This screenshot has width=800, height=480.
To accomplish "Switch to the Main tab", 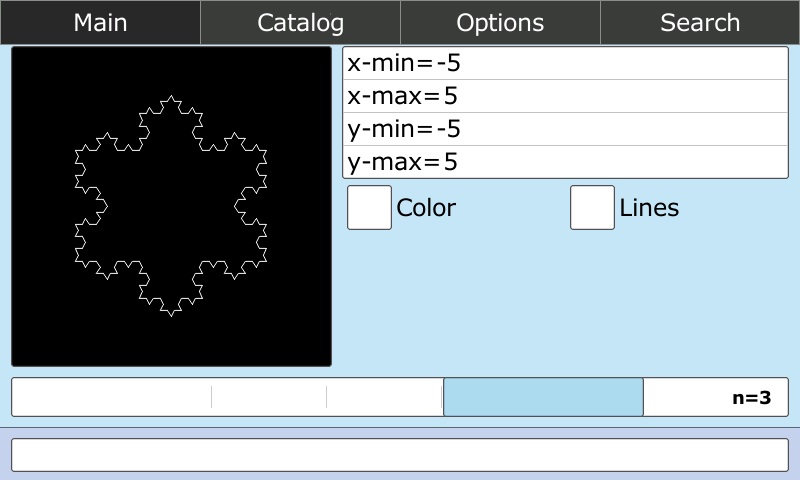I will [100, 22].
